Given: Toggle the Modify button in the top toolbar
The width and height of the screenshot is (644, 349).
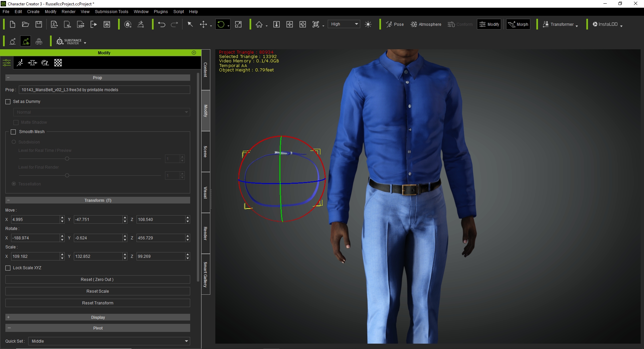Looking at the screenshot, I should 489,24.
